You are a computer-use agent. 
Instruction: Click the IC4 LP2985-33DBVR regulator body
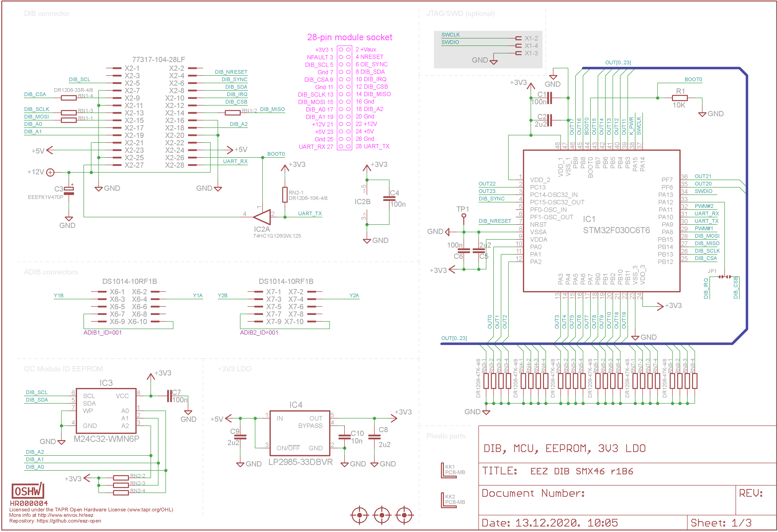point(300,433)
